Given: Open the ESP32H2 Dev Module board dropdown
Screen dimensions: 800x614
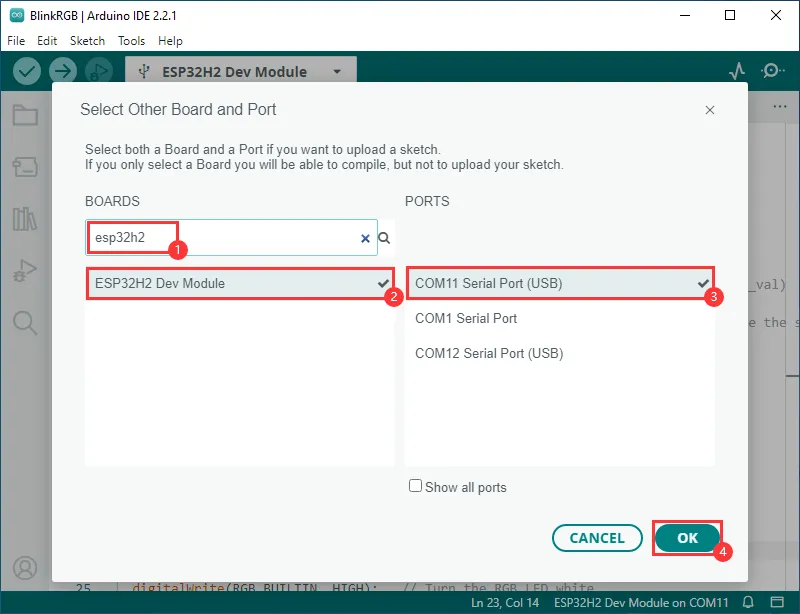Looking at the screenshot, I should 241,71.
